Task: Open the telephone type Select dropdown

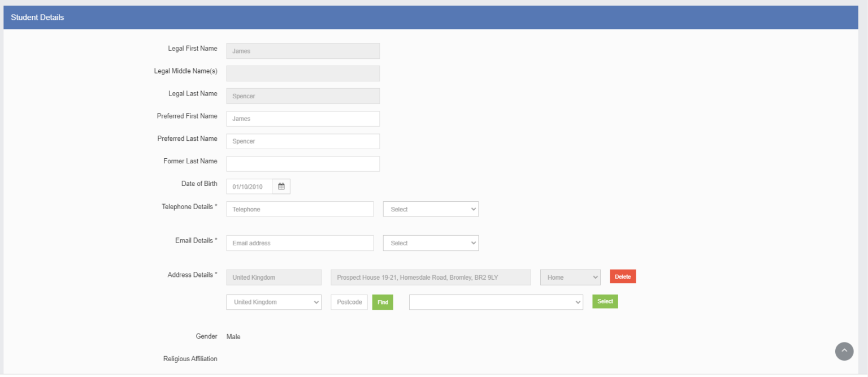Action: (431, 209)
